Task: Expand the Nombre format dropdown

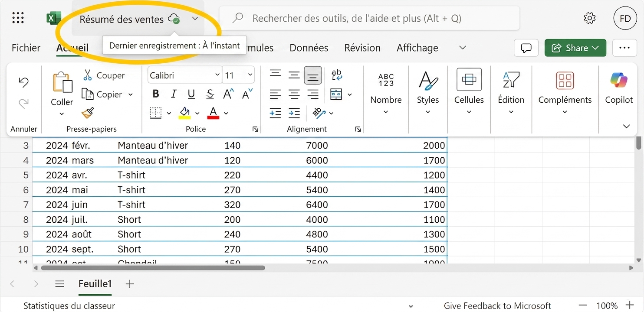Action: coord(386,112)
